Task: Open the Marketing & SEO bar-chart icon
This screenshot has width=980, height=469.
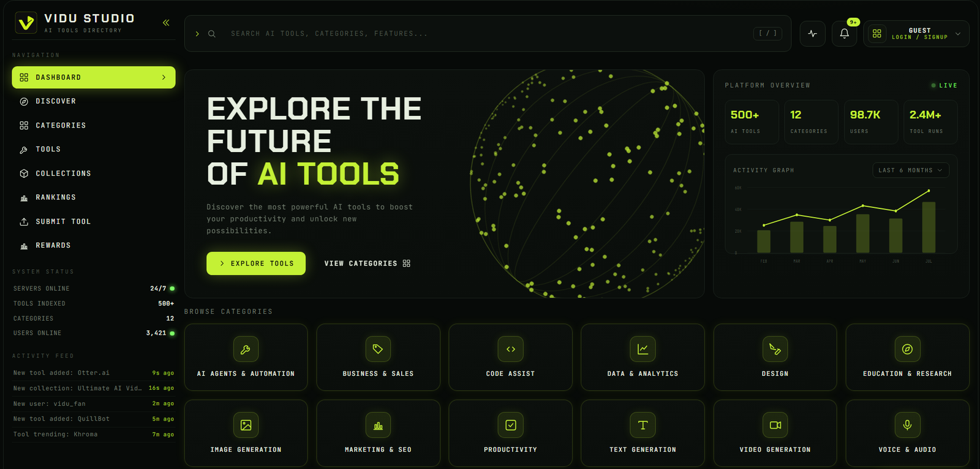Action: coord(378,425)
